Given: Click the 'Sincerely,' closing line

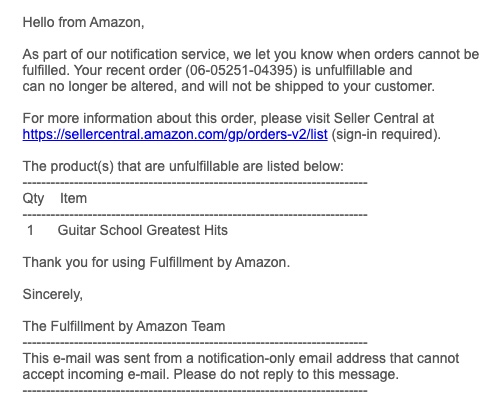Looking at the screenshot, I should [x=53, y=294].
